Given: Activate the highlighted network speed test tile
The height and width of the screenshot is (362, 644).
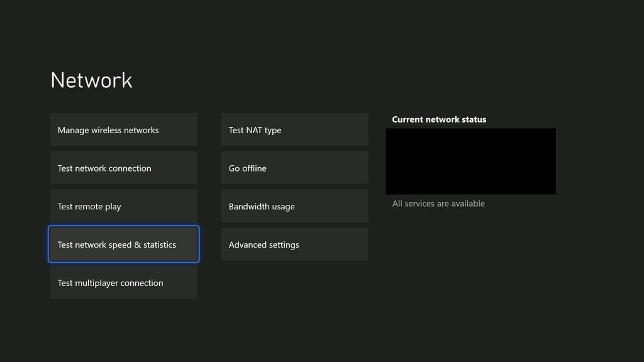Looking at the screenshot, I should click(123, 244).
